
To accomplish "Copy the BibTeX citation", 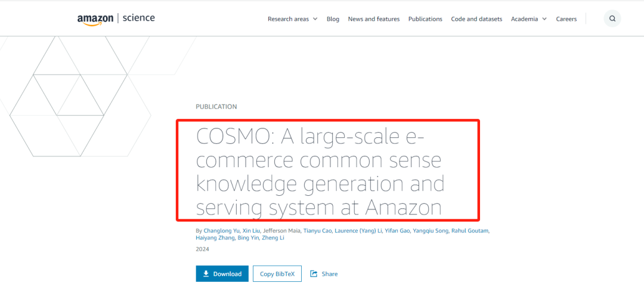I will pos(277,274).
